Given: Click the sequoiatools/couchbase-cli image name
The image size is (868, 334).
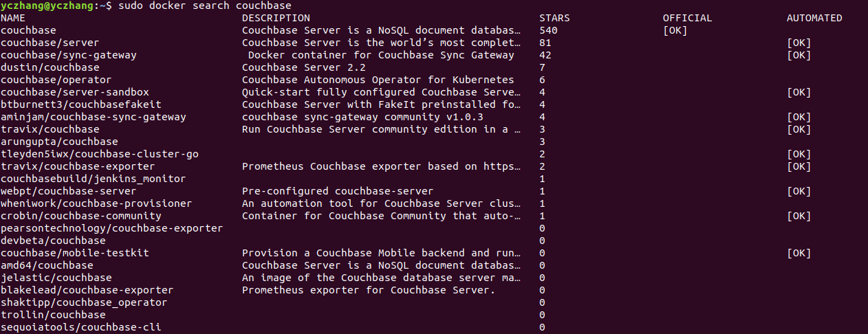Looking at the screenshot, I should pos(81,327).
